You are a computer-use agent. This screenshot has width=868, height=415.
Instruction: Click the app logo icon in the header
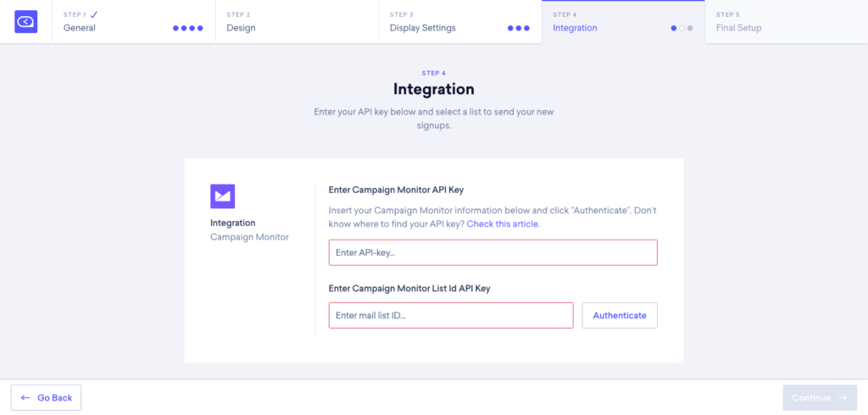click(x=25, y=21)
